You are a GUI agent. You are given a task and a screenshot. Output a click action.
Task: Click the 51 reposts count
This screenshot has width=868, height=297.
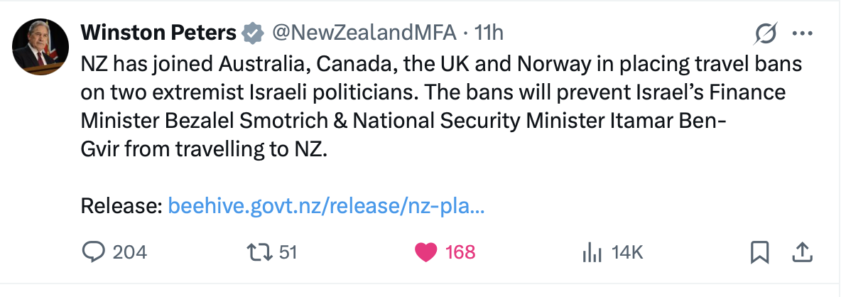point(287,252)
